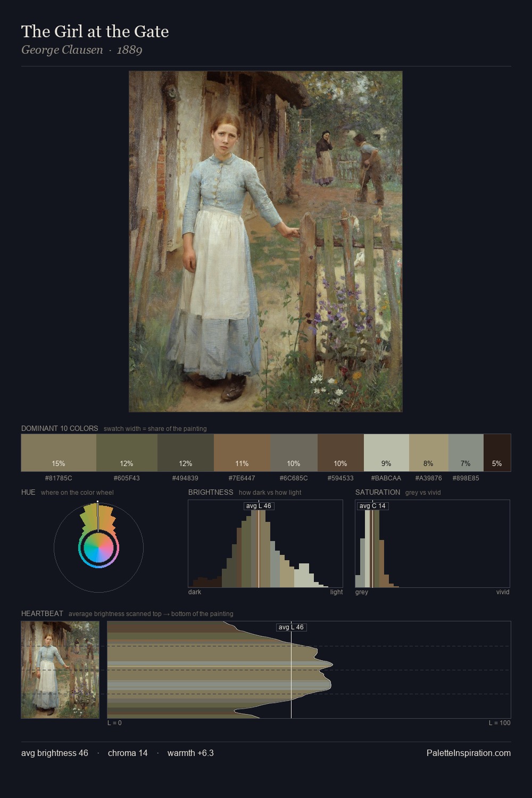Click 'warmth +6.3' in the footer

(190, 753)
